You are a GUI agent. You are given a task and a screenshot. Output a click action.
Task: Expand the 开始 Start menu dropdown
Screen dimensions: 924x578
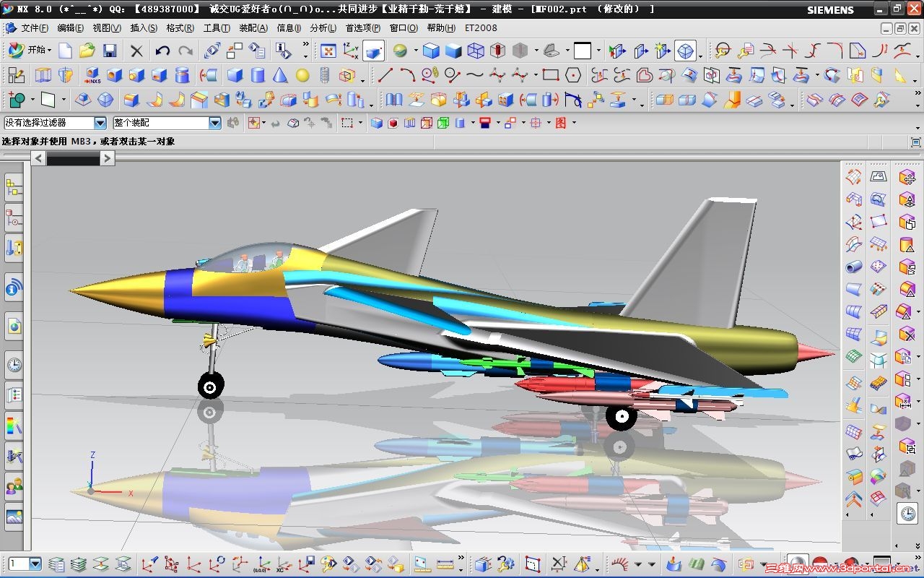(x=49, y=51)
